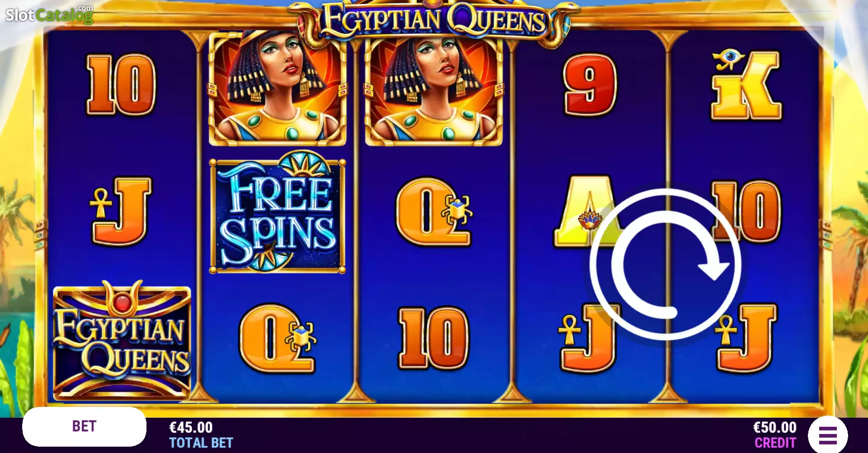Click the red 9 symbol on reel four
This screenshot has height=453, width=868.
click(x=590, y=85)
